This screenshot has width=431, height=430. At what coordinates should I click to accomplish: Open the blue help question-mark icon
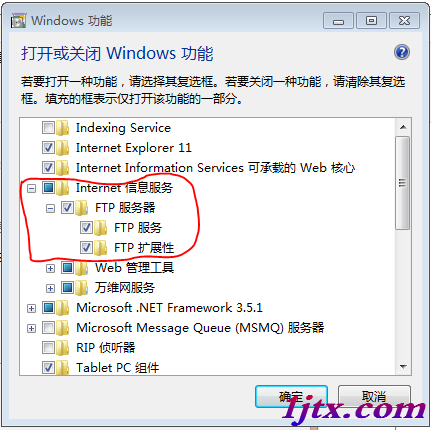[402, 52]
